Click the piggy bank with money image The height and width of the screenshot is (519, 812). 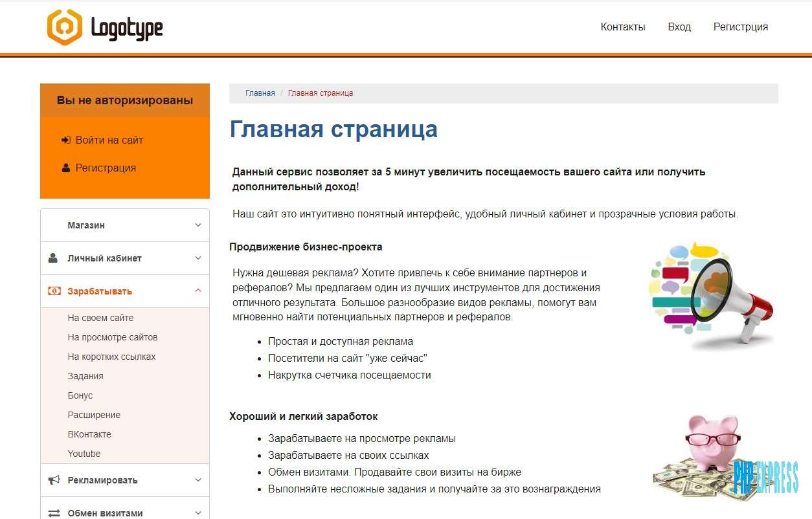tap(712, 458)
